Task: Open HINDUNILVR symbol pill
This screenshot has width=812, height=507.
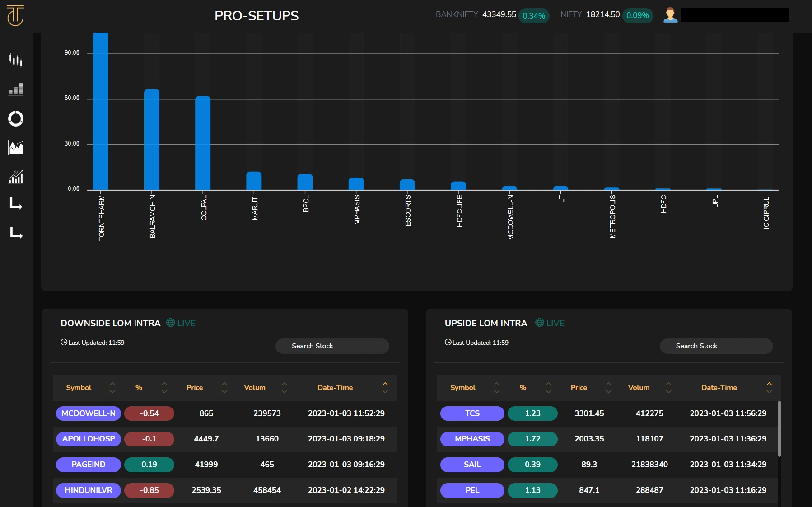Action: tap(89, 490)
